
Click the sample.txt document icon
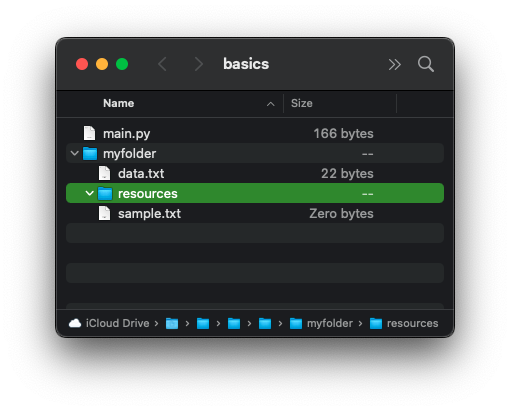coord(104,213)
